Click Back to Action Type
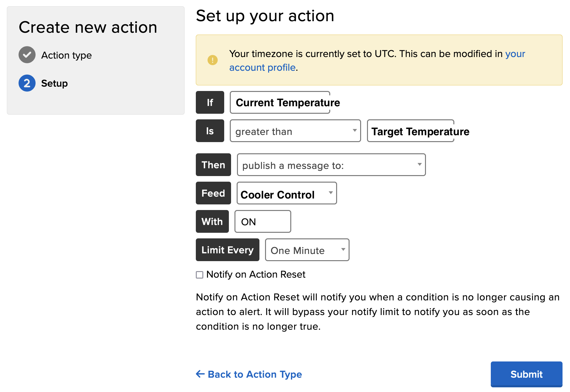 (254, 374)
